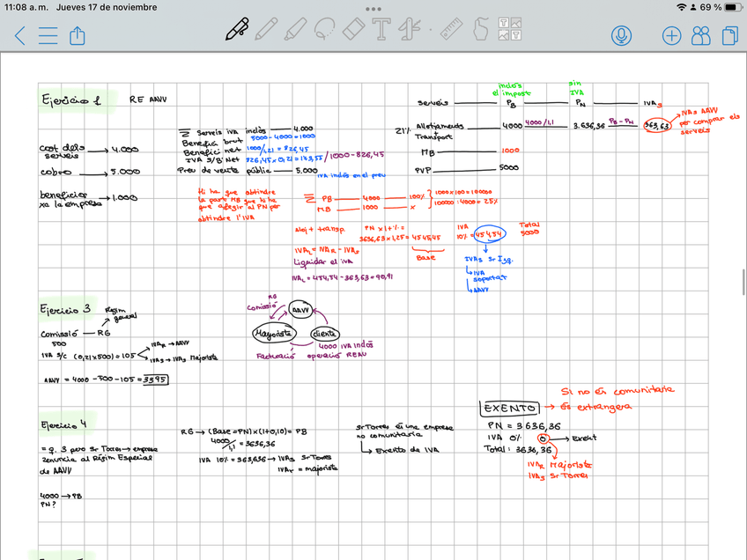747x560 pixels.
Task: Activate the lasso selection tool
Action: (325, 29)
